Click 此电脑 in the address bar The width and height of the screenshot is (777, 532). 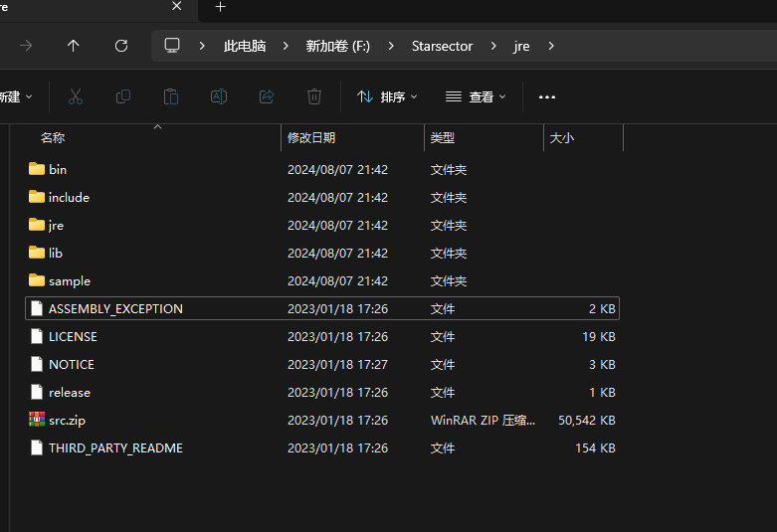[x=245, y=46]
